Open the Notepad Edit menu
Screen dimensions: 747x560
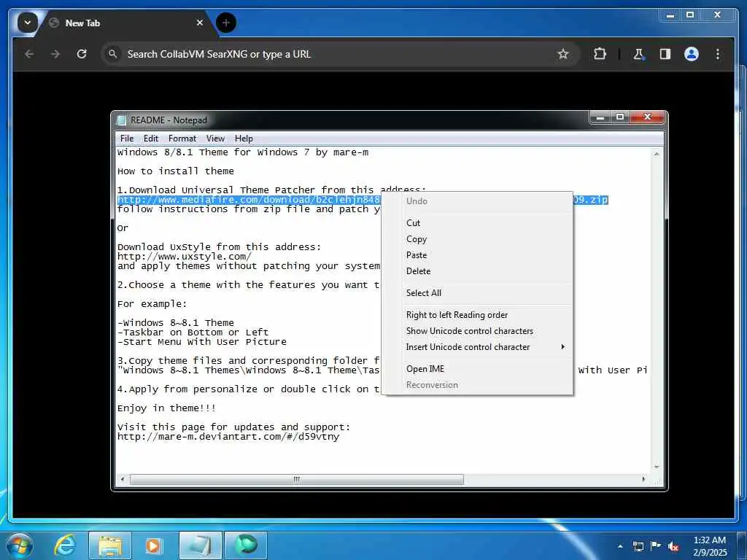[150, 139]
